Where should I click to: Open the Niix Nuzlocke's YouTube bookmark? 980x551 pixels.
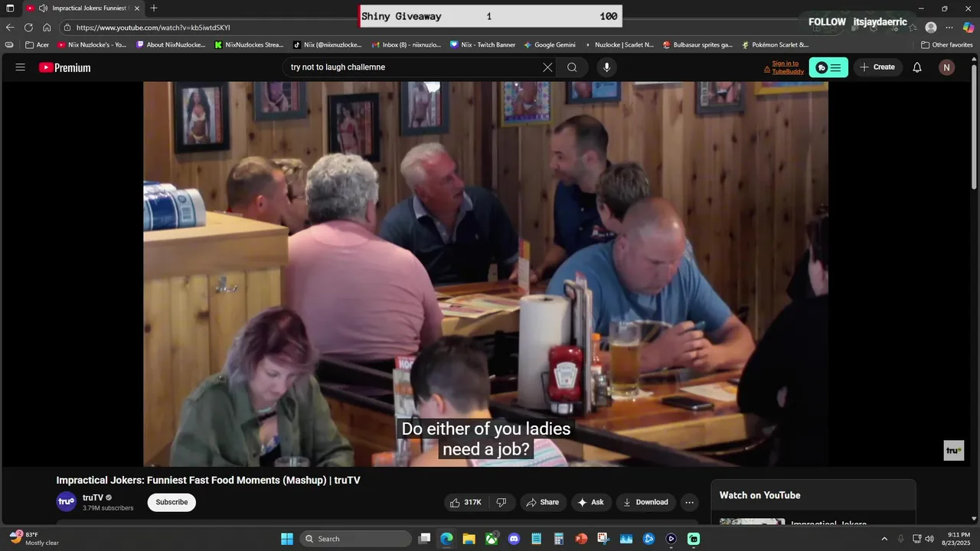tap(92, 45)
